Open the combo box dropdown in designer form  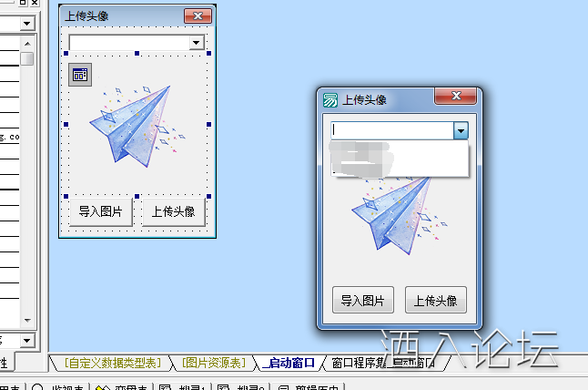click(196, 43)
